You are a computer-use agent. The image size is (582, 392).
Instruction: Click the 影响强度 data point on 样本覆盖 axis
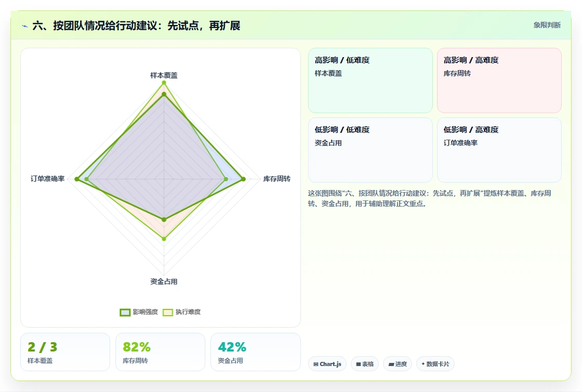pos(164,94)
